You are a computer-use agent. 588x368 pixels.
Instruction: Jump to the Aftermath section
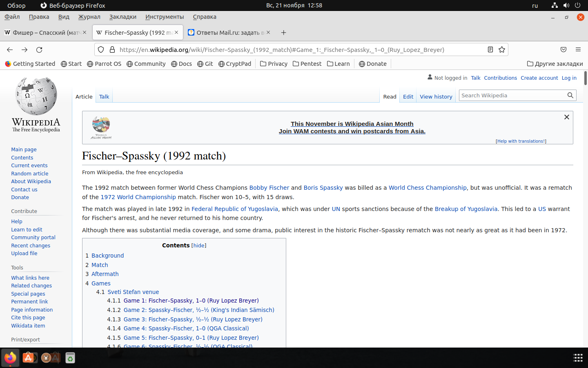pos(105,274)
